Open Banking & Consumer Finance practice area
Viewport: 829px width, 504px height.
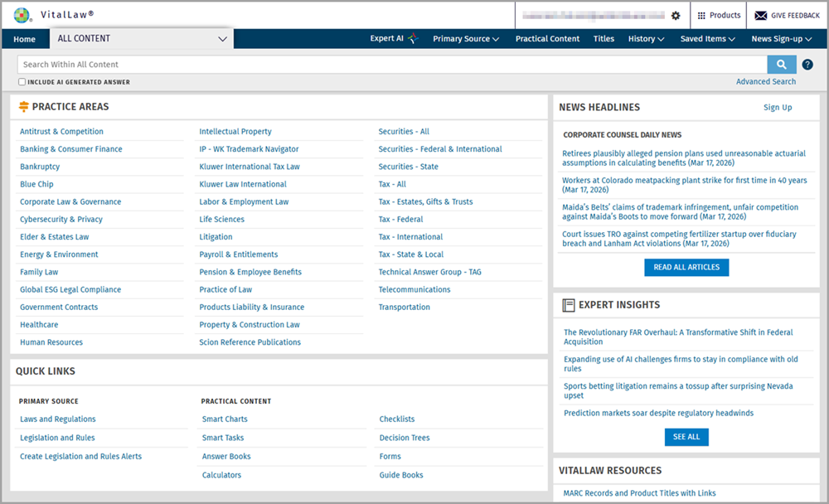point(70,149)
